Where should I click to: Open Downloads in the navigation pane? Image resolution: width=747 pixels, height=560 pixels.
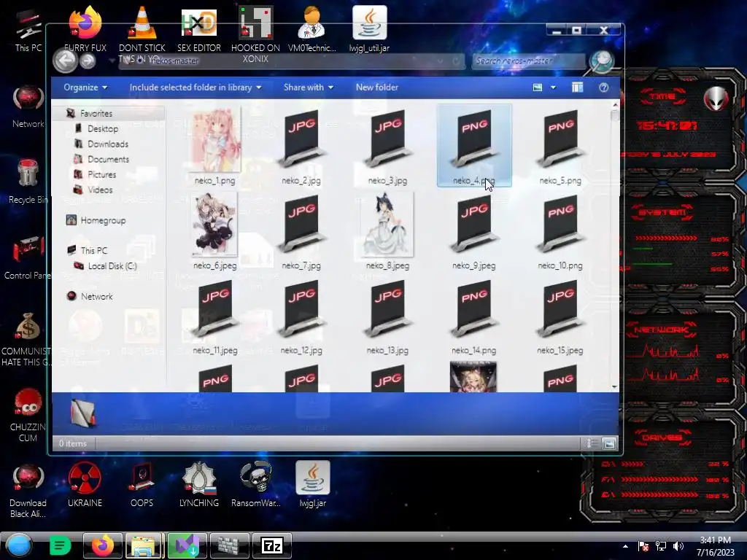[107, 144]
